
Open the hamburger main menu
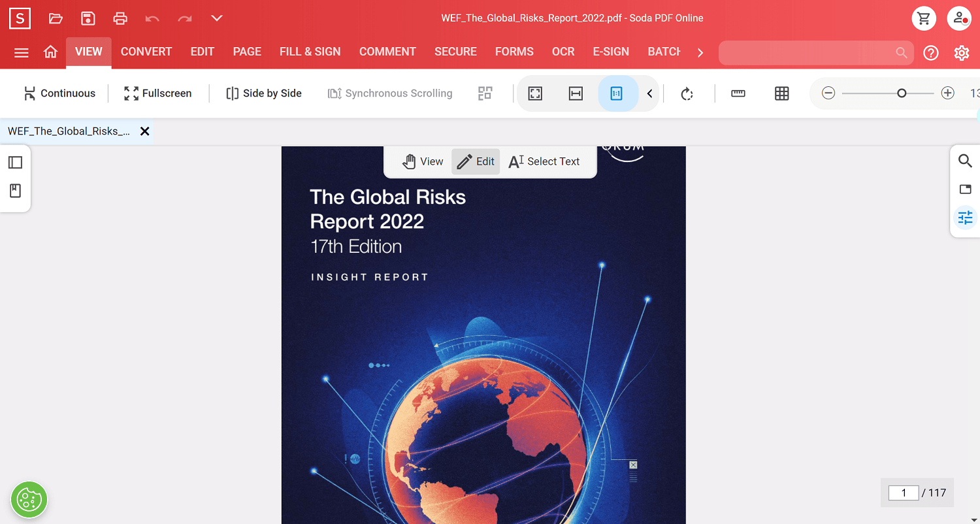tap(22, 52)
